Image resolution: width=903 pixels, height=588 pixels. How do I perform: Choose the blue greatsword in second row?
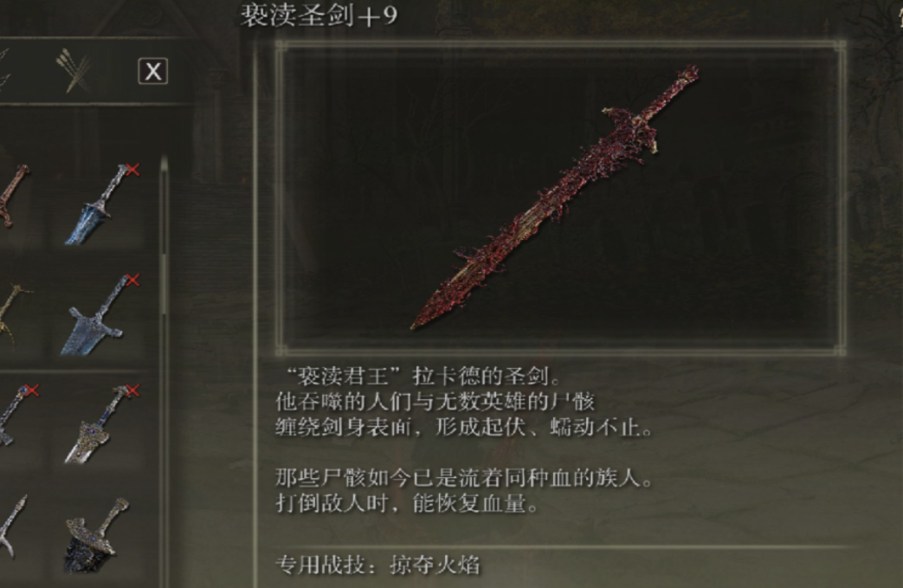(x=97, y=315)
